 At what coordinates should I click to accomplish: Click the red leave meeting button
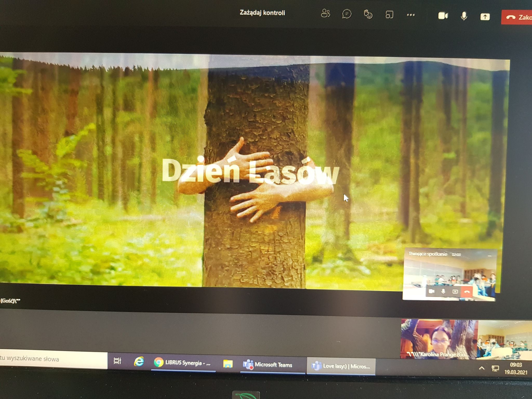tap(516, 17)
